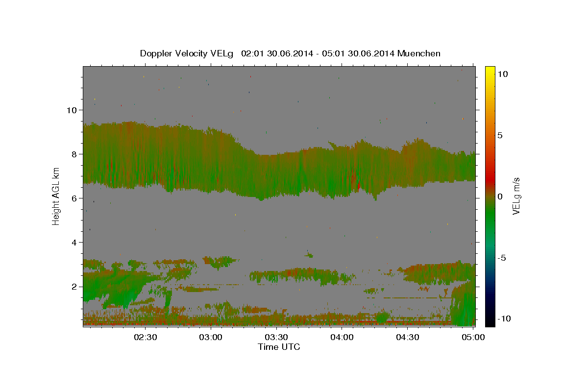Click the 'Muenchen' station name in title
The height and width of the screenshot is (392, 588).
coord(419,53)
